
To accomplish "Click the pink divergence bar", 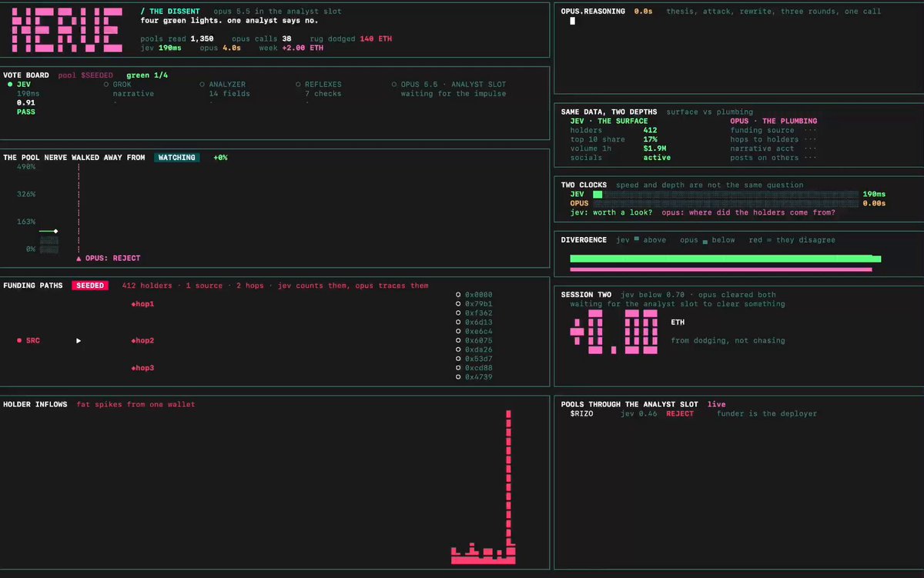I will [x=721, y=269].
